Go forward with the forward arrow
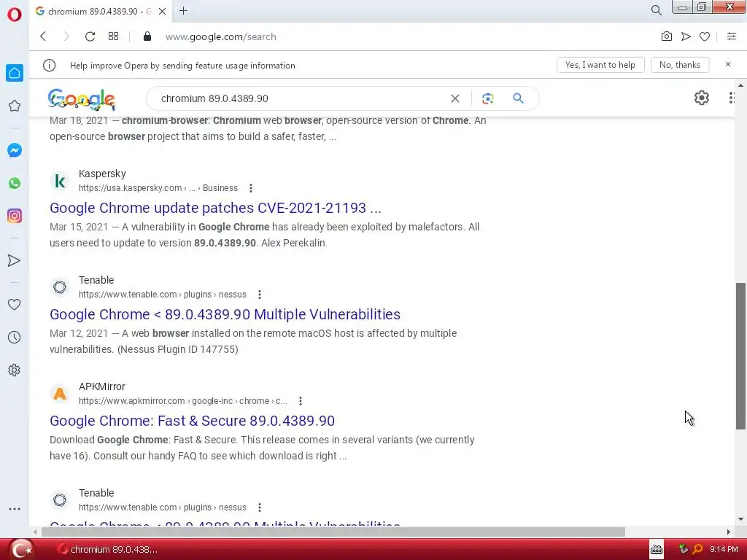 point(66,36)
